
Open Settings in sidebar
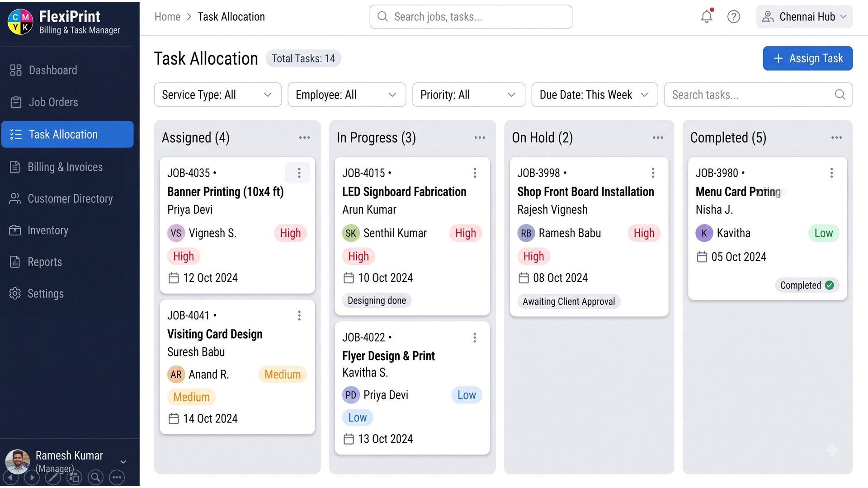(67, 294)
